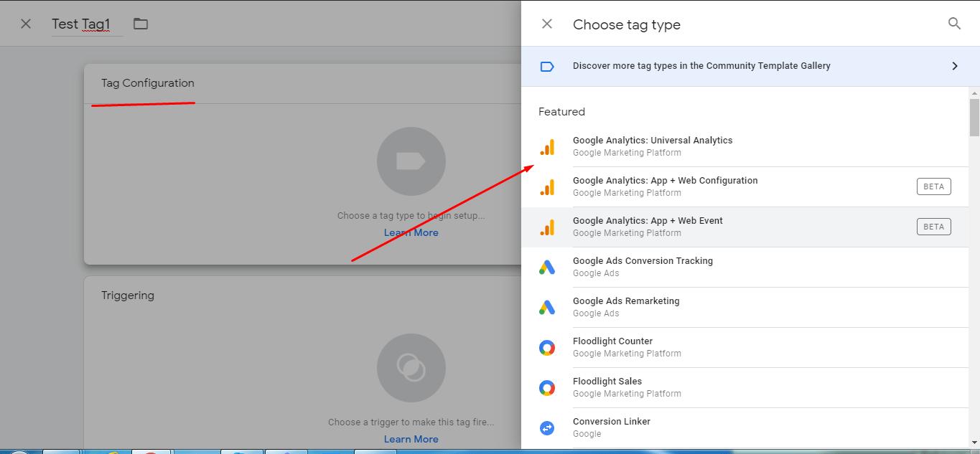Click the scrollbar up arrow in tag list

pyautogui.click(x=974, y=93)
